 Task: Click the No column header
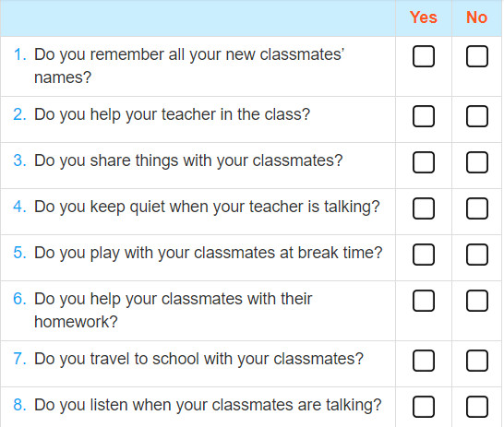[477, 18]
